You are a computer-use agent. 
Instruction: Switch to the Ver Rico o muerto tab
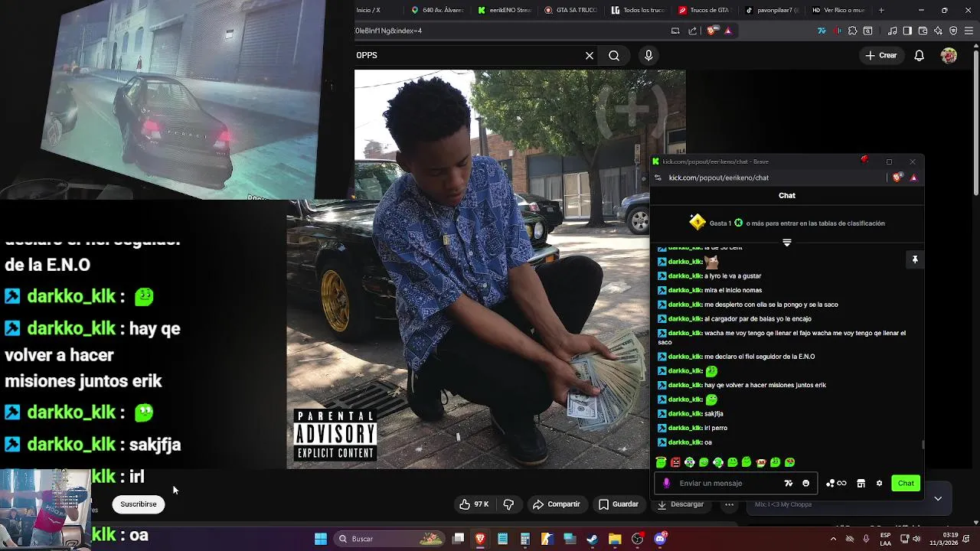tap(838, 10)
